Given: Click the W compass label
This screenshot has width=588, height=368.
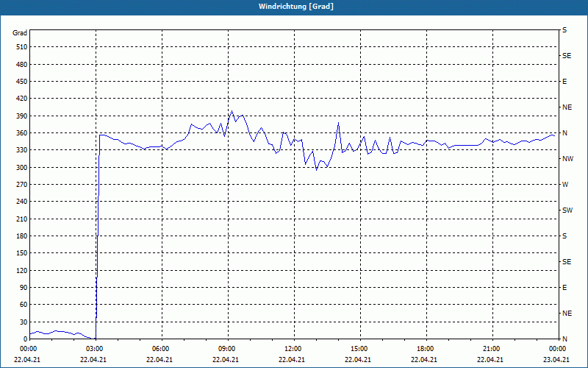Looking at the screenshot, I should [x=565, y=185].
